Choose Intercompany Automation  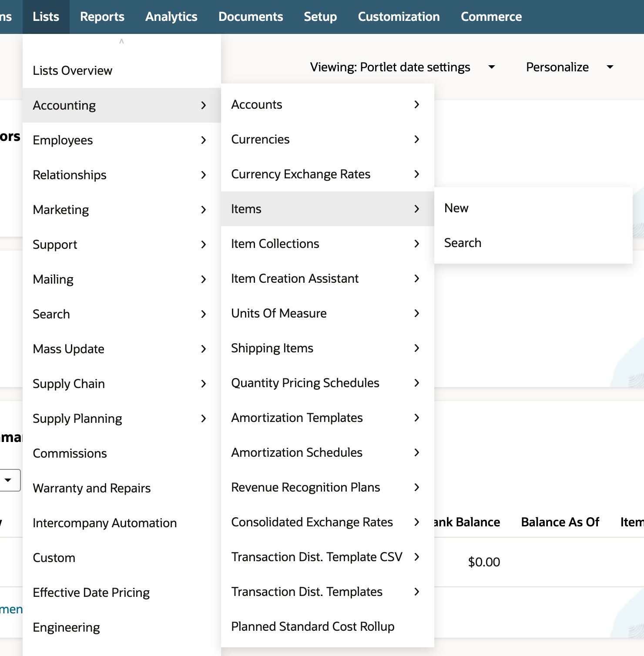tap(122, 523)
